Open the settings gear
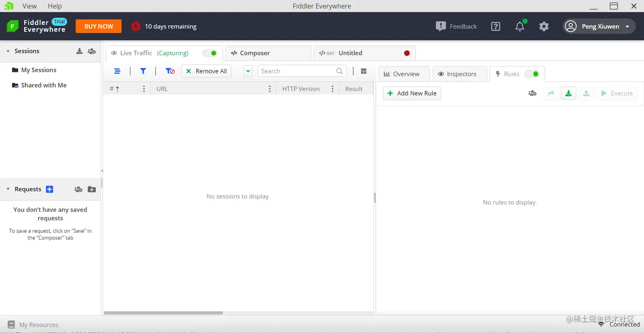Screen dimensions: 644x333 (x=544, y=26)
